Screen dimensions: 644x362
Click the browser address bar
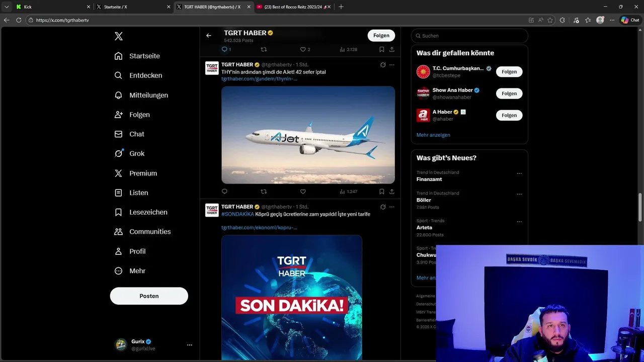point(277,20)
